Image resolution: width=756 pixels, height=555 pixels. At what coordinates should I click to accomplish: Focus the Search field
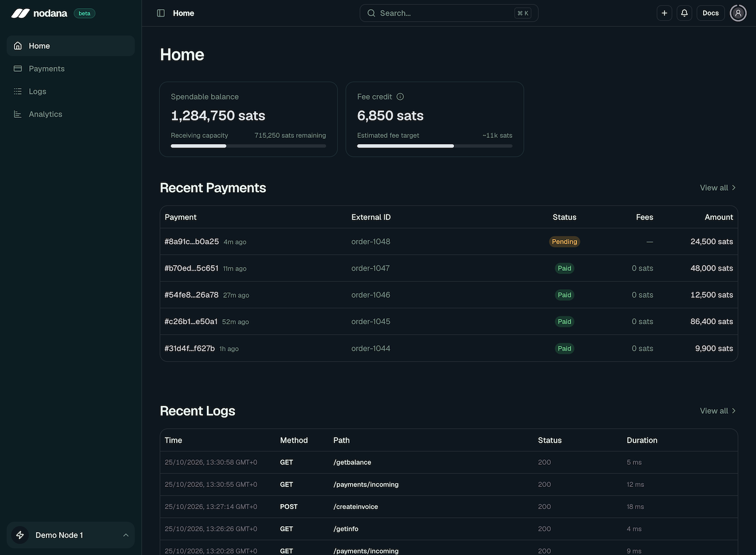click(x=449, y=13)
